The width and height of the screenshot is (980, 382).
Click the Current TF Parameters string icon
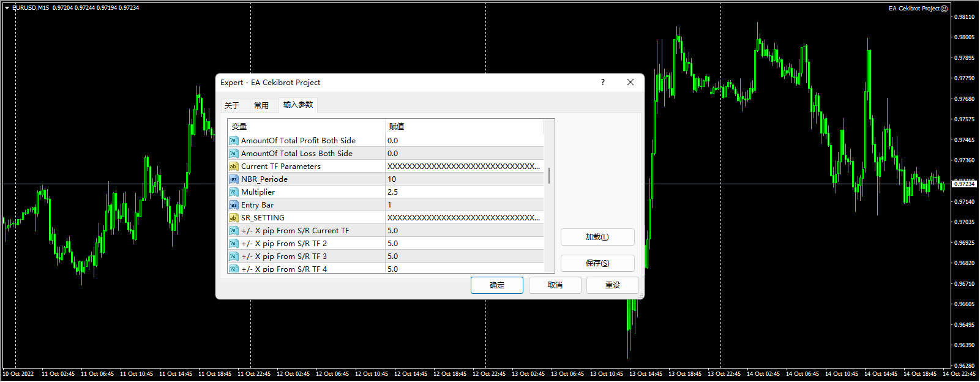pos(233,167)
